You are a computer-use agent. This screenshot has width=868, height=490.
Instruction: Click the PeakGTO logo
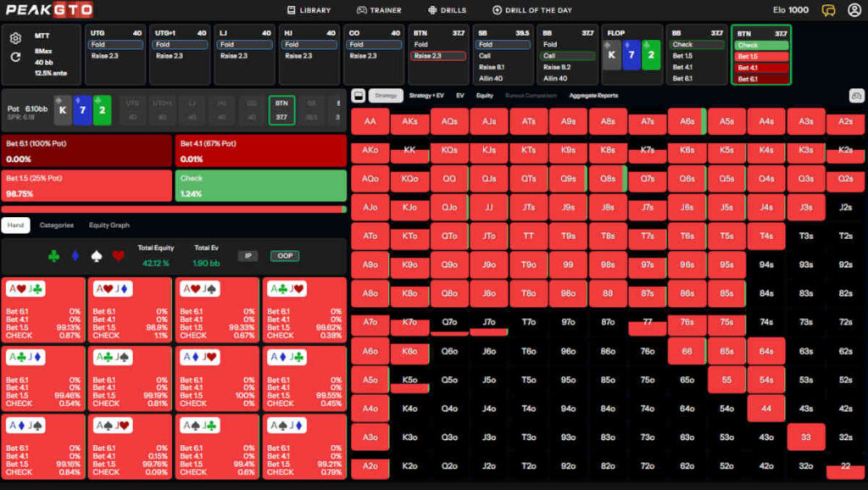[x=49, y=10]
